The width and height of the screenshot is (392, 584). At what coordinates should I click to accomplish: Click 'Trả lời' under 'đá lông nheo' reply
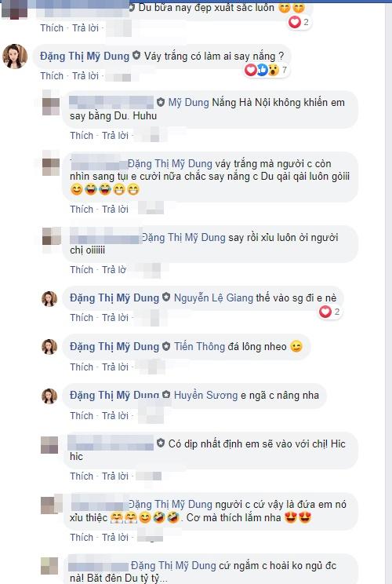[115, 367]
